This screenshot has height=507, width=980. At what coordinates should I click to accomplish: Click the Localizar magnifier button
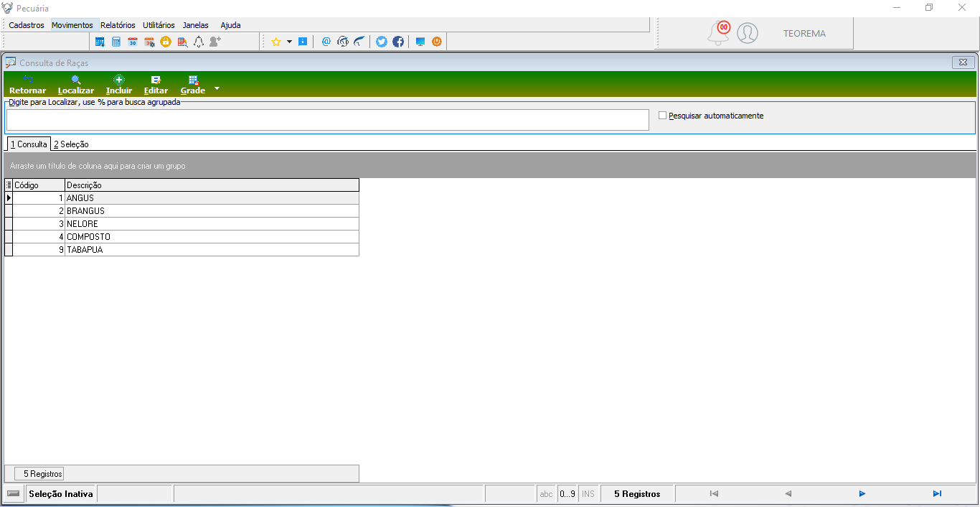[x=76, y=85]
